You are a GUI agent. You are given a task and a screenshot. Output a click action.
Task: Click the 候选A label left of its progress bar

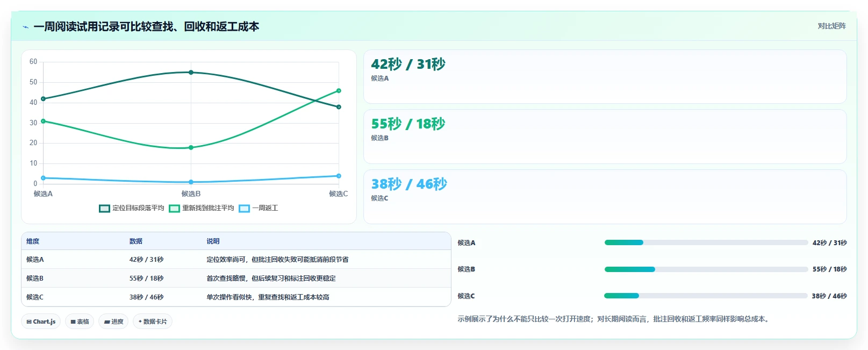click(x=467, y=243)
